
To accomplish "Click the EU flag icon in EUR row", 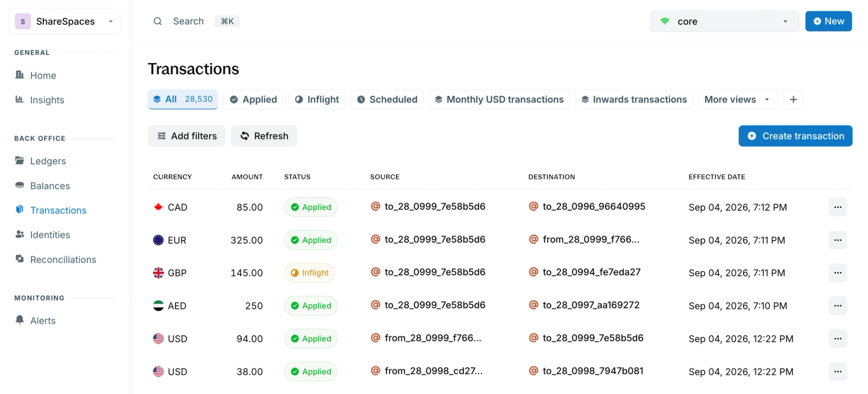I will pos(158,240).
